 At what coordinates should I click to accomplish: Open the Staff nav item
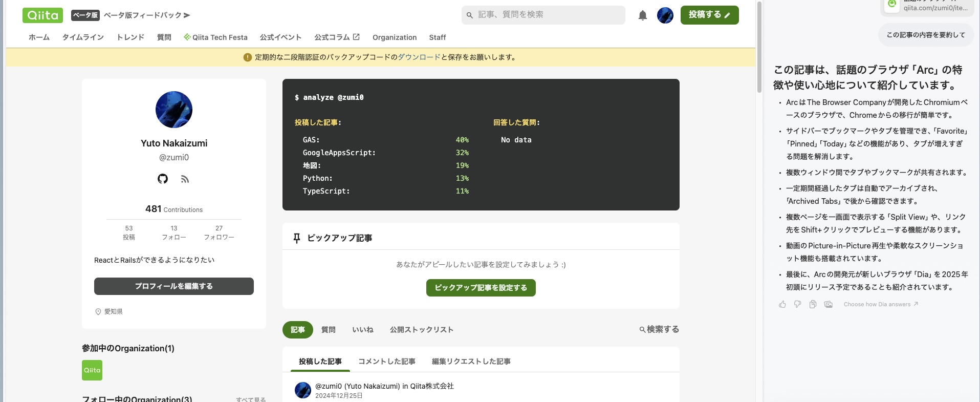coord(438,37)
